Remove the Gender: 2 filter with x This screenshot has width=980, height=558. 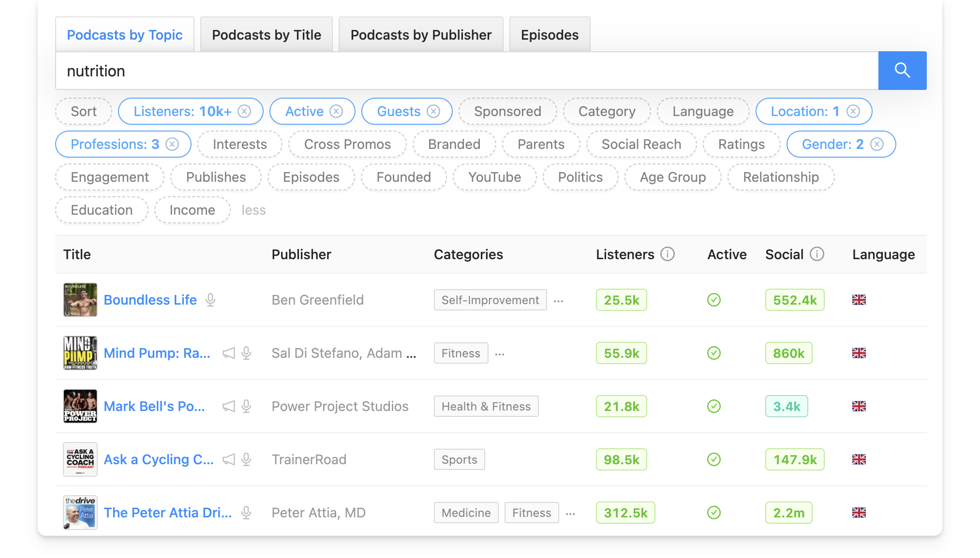point(877,145)
